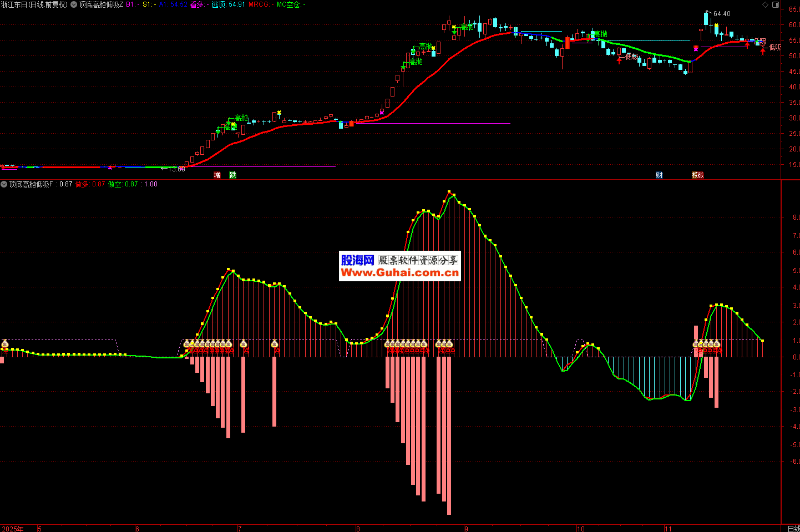This screenshot has width=800, height=532.
Task: Expand the 顶底高抛低吸F sub-indicator menu
Action: (4, 184)
